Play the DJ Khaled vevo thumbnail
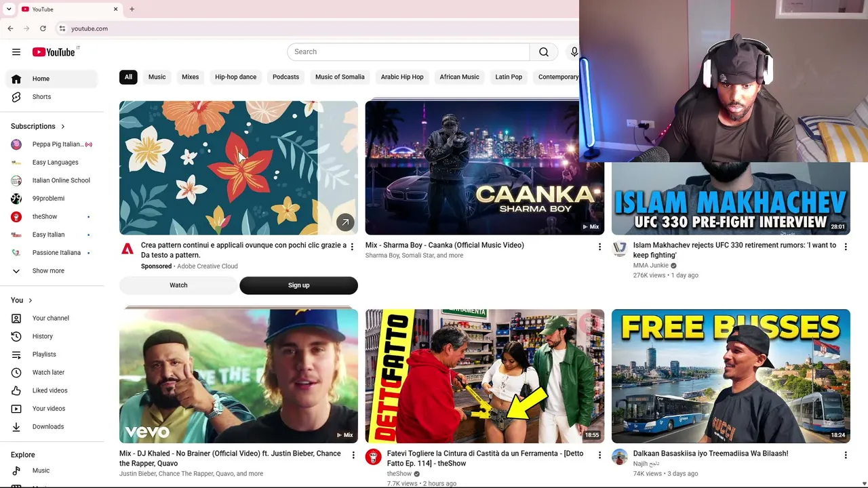The image size is (868, 488). click(239, 376)
